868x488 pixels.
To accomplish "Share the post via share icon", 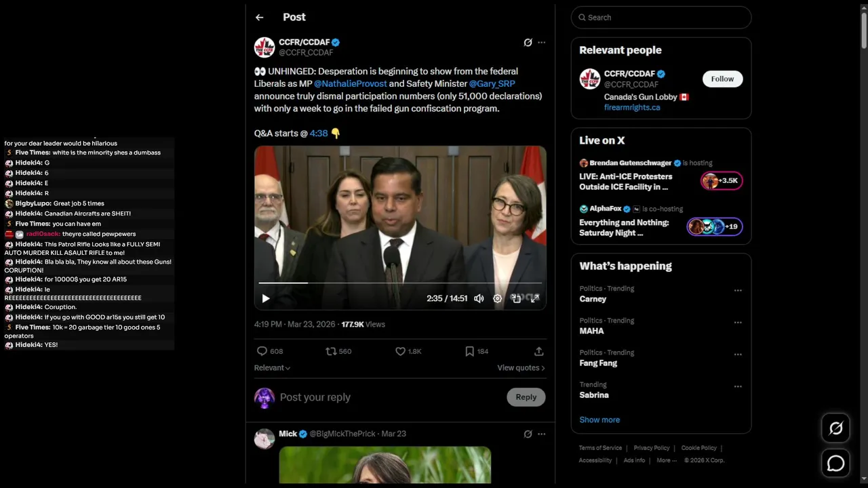I will pos(538,351).
